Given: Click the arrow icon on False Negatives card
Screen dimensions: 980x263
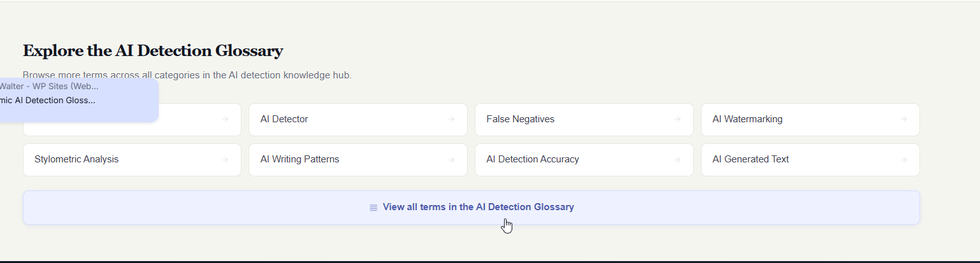Looking at the screenshot, I should coord(677,119).
